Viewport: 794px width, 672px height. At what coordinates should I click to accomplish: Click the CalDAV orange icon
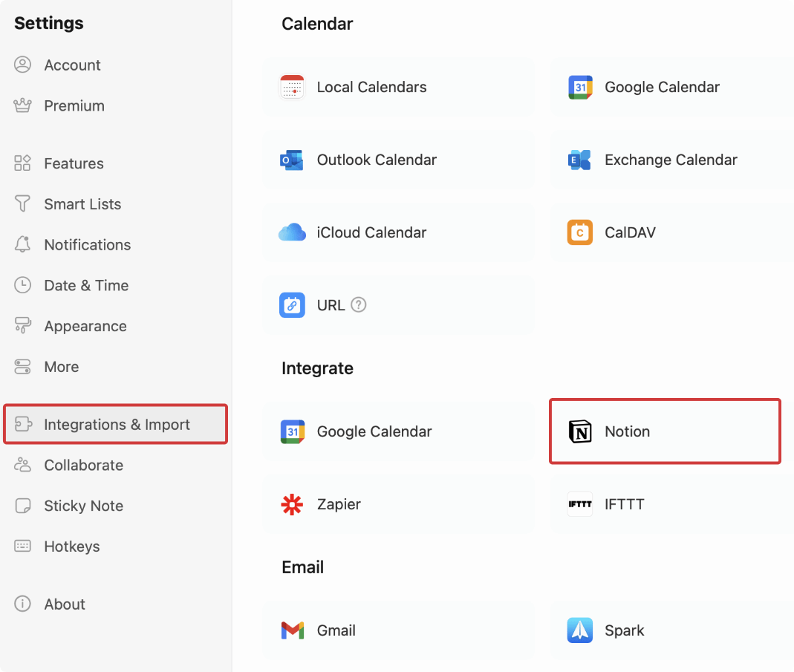click(579, 232)
